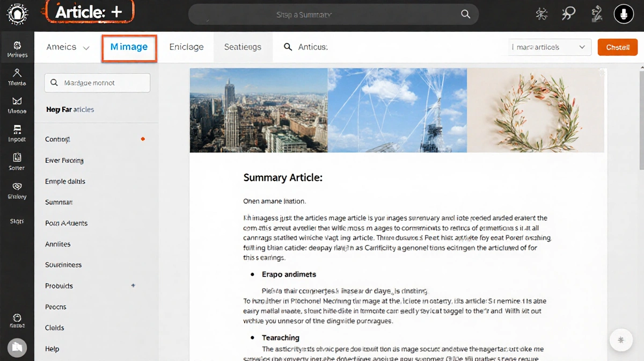Toggle the plus marker beside Probuids
This screenshot has width=644, height=361.
133,286
